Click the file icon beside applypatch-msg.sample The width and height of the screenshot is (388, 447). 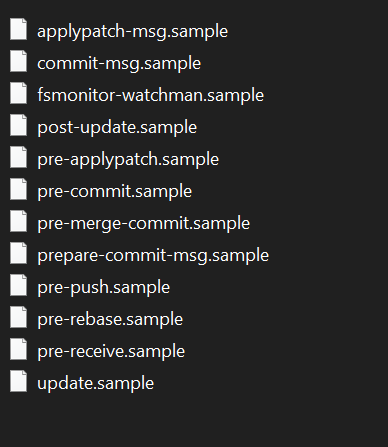[18, 29]
